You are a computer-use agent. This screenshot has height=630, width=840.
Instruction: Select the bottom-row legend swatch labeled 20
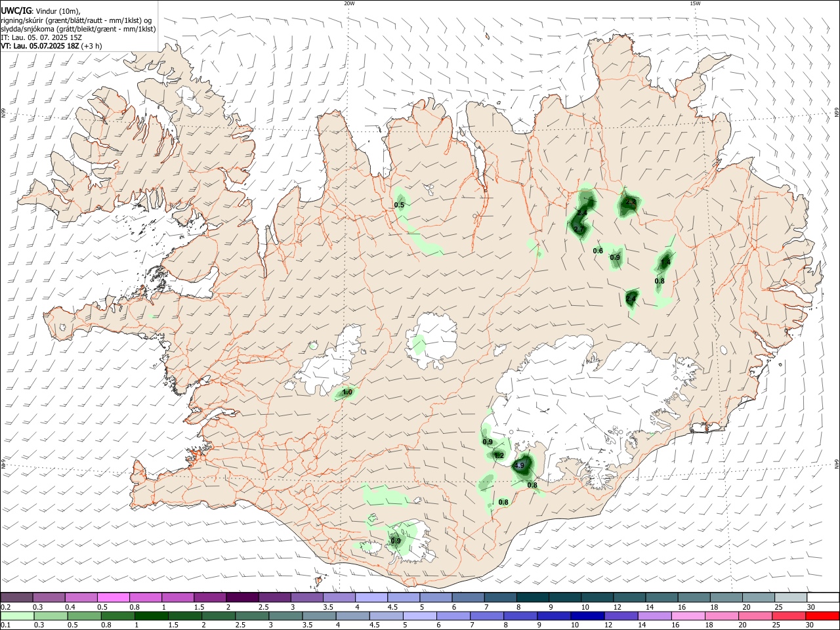point(755,616)
